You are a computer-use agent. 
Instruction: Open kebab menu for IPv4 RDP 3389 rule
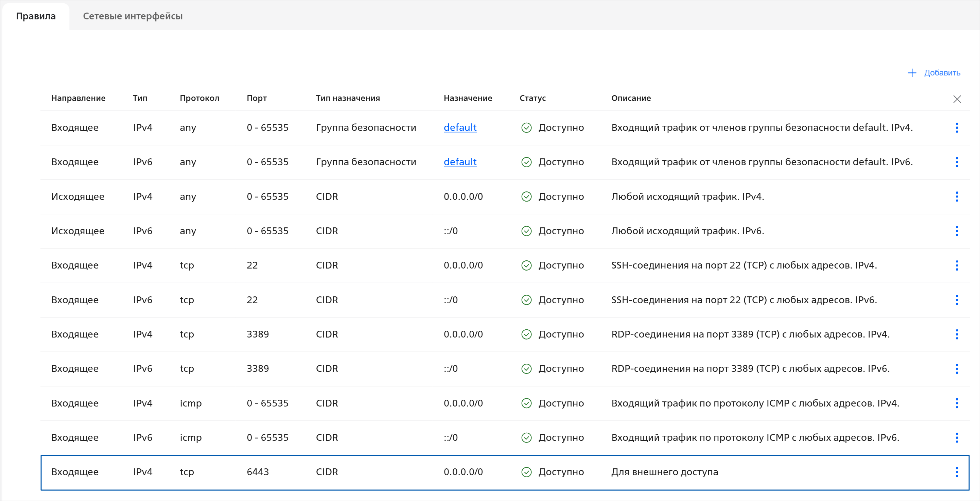tap(957, 334)
